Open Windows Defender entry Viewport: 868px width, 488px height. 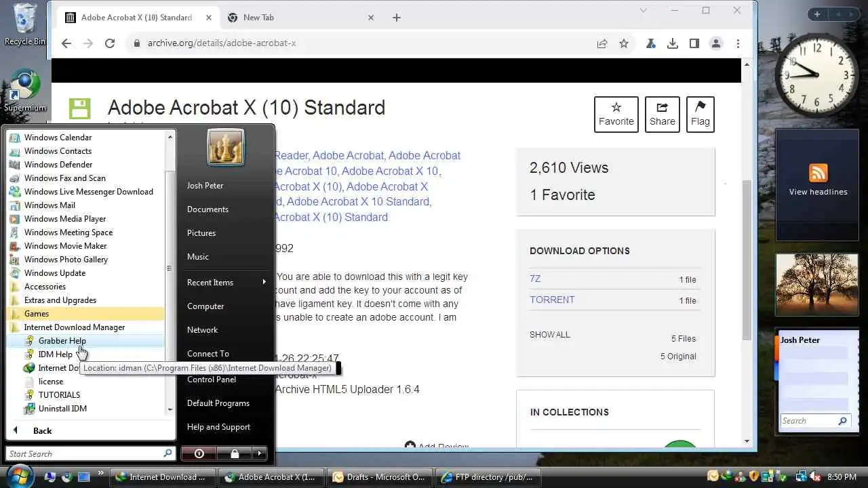pyautogui.click(x=58, y=165)
